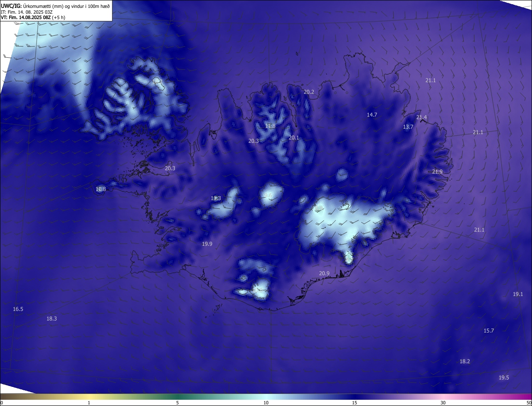Click the 20.9 value on the map
Viewport: 532px width, 406px height.
tap(324, 274)
